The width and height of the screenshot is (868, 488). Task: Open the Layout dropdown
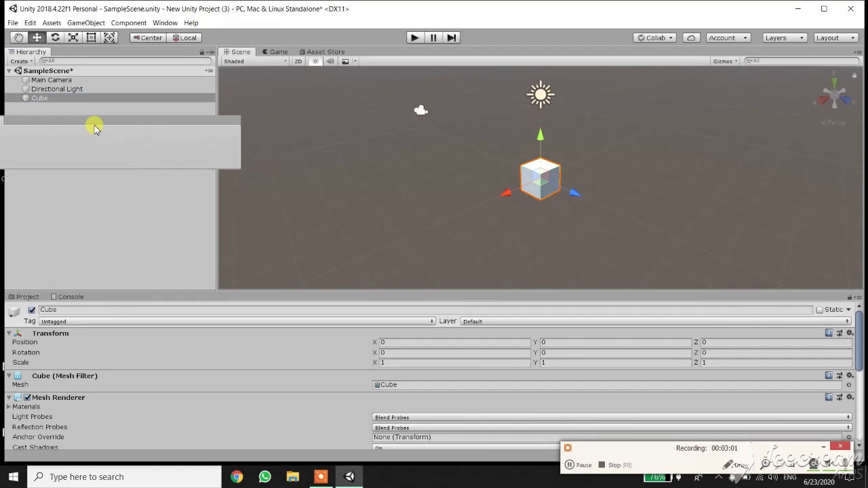[835, 38]
